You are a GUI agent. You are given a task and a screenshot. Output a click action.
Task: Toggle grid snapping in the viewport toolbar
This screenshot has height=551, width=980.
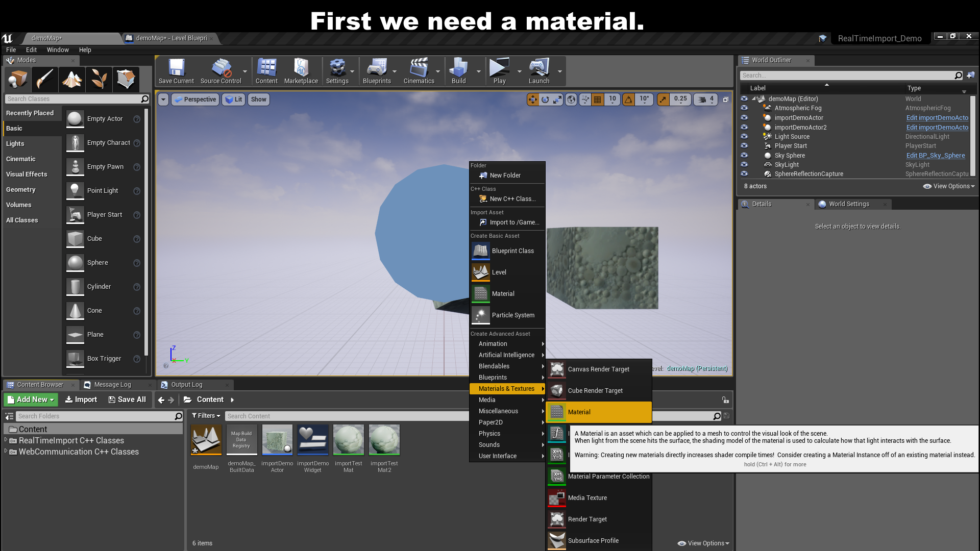pyautogui.click(x=598, y=99)
